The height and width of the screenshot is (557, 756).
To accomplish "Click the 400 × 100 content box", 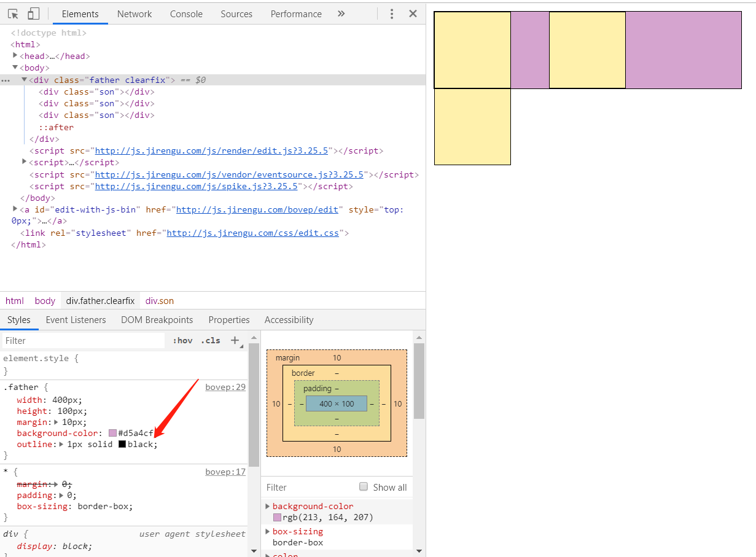I will coord(337,403).
